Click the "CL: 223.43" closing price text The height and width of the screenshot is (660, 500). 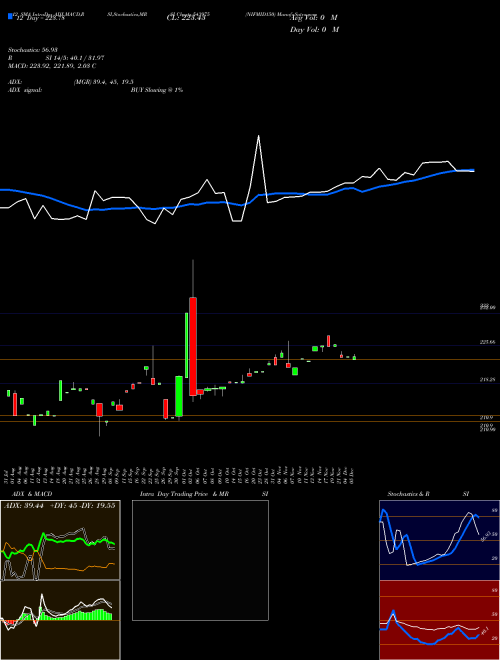tap(186, 18)
